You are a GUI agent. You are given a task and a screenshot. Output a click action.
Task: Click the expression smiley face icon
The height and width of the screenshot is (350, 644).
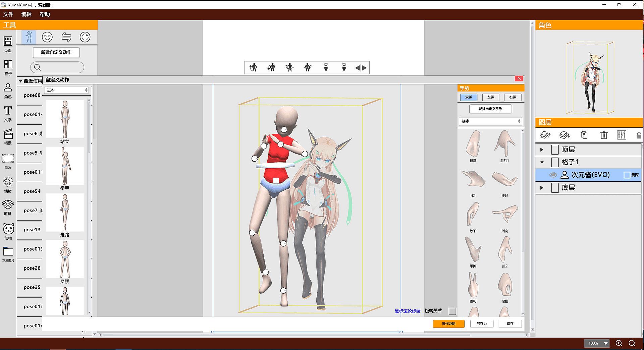pos(47,37)
